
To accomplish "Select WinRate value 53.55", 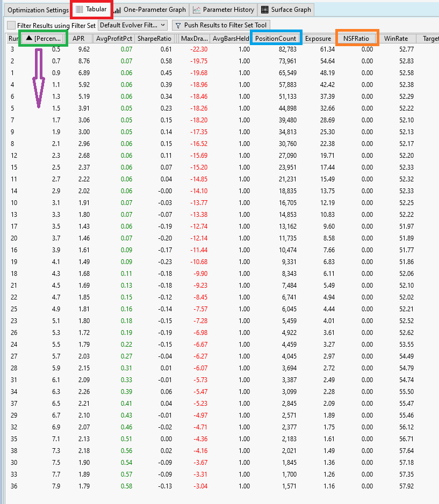I will [x=407, y=345].
